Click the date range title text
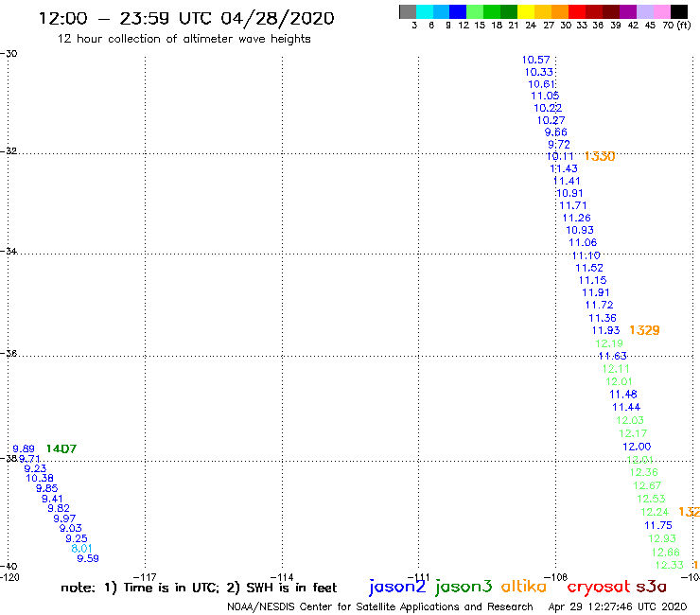The width and height of the screenshot is (700, 615). [x=186, y=19]
